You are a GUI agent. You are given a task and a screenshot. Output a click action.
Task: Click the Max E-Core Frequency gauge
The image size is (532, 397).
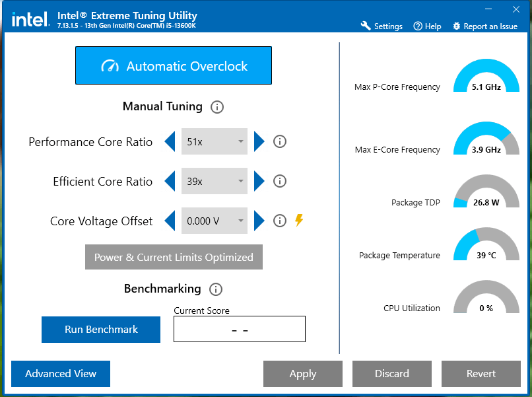tap(486, 138)
